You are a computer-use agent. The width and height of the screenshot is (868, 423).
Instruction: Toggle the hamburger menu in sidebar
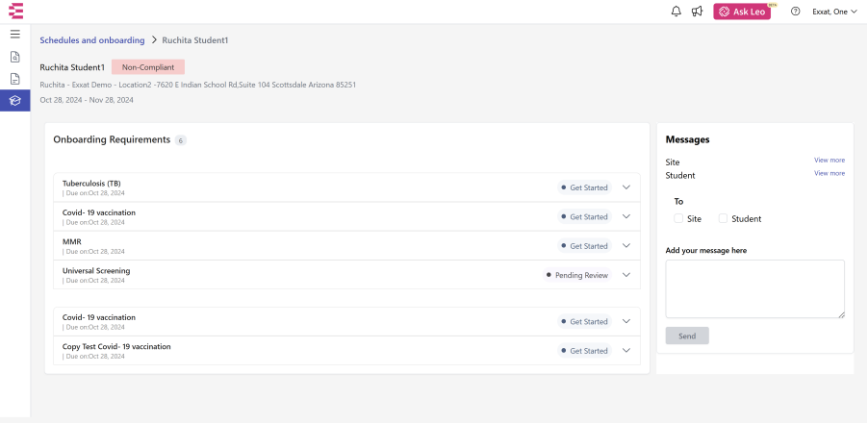(x=15, y=35)
